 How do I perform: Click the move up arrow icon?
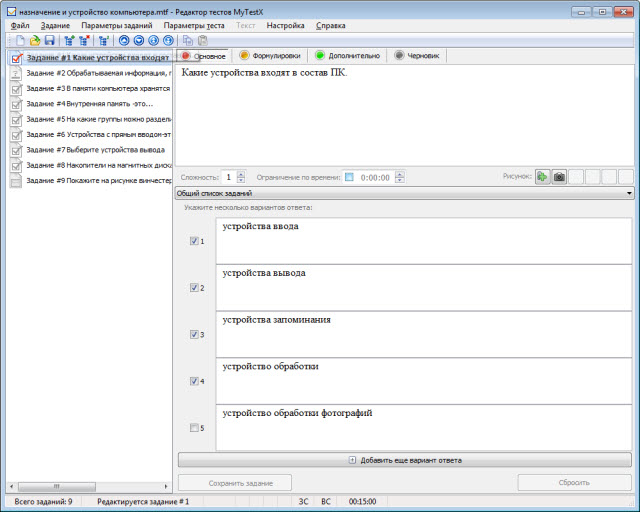(x=125, y=41)
